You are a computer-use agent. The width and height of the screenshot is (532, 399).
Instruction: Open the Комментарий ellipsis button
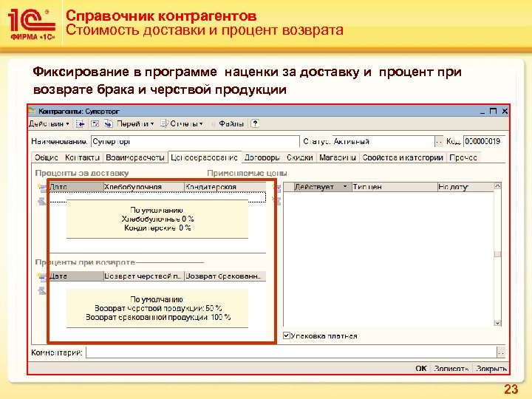pos(501,353)
